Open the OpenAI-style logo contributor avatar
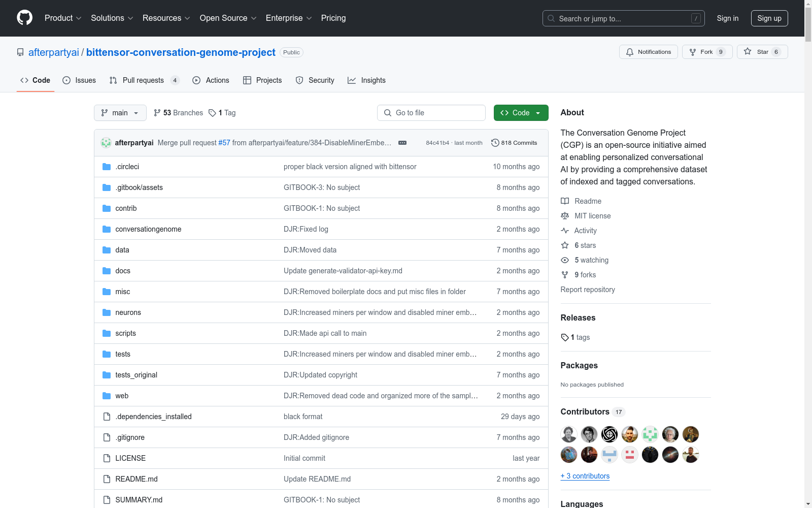Screen dimensions: 812x508 click(x=610, y=434)
